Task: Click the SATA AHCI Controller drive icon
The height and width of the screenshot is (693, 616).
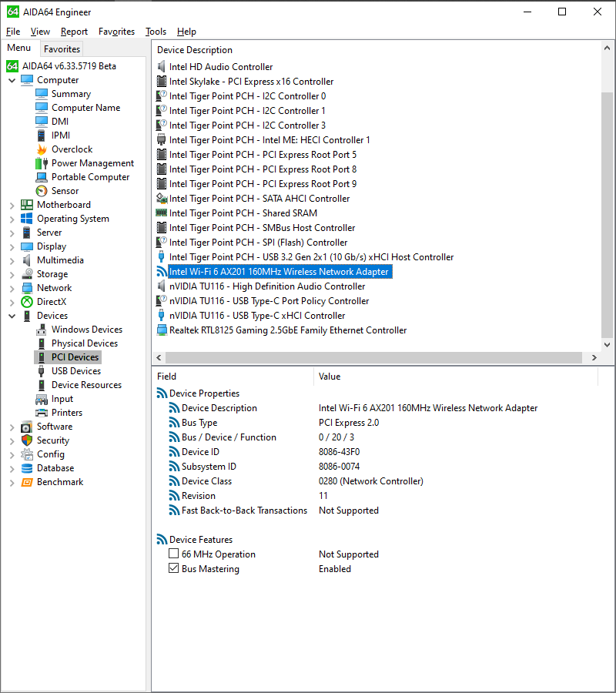Action: pyautogui.click(x=162, y=199)
